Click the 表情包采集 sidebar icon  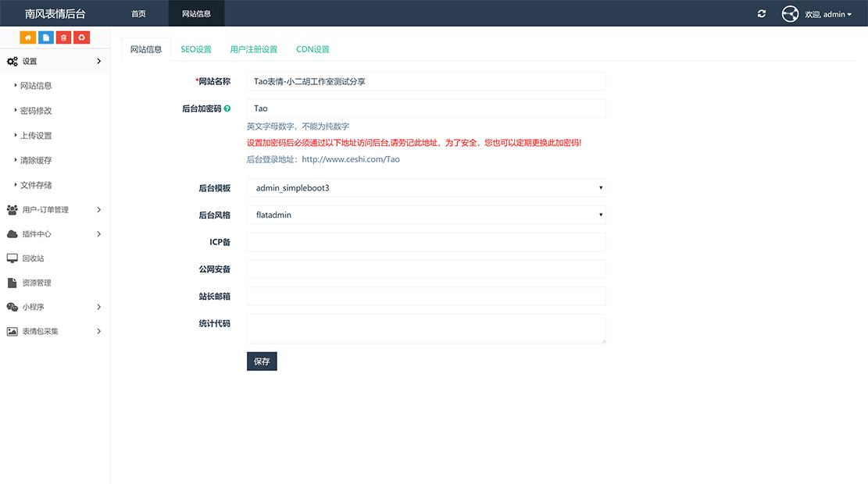pos(11,331)
